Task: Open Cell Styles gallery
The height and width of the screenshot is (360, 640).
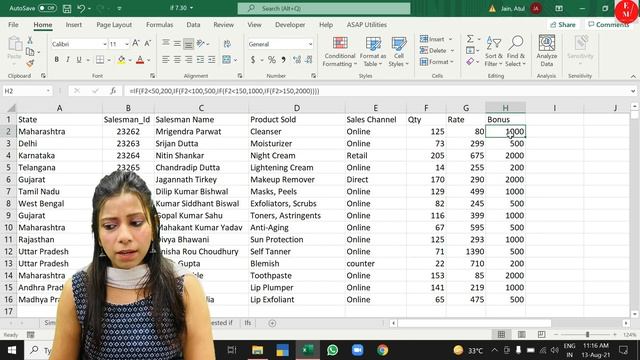Action: click(x=398, y=51)
